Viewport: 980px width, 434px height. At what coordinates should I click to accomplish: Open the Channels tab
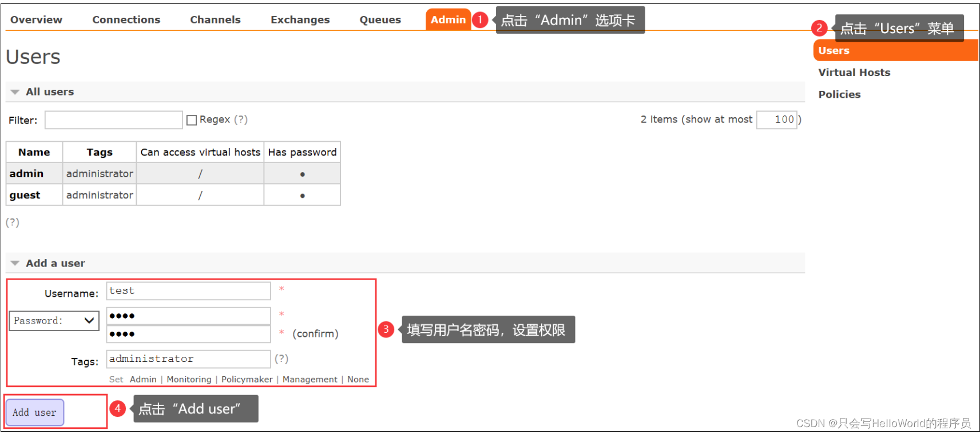pyautogui.click(x=215, y=19)
